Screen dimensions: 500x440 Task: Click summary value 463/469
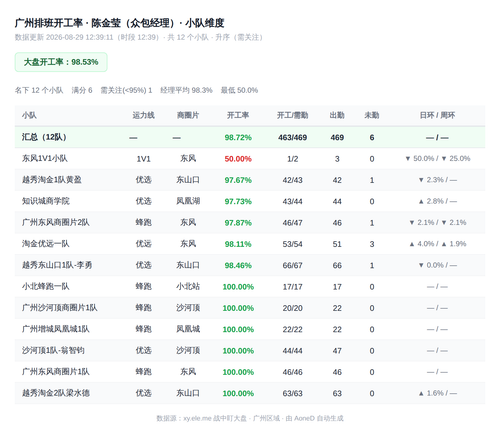pos(292,137)
